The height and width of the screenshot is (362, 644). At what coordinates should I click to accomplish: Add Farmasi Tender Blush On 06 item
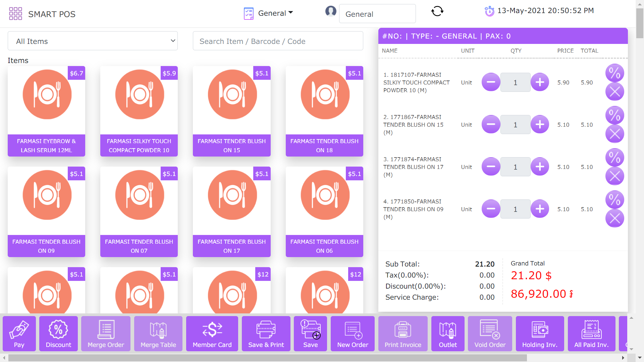tap(324, 212)
